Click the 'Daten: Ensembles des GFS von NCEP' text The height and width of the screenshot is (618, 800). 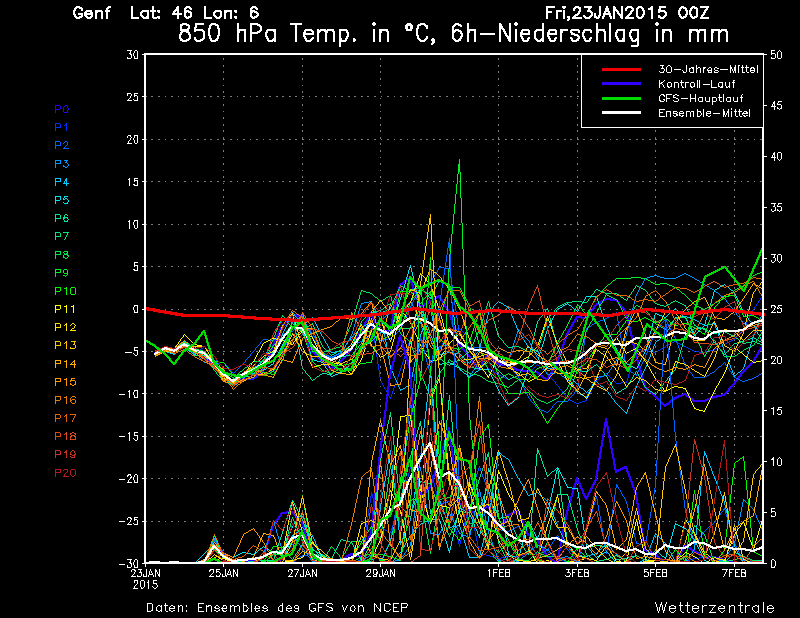click(277, 607)
